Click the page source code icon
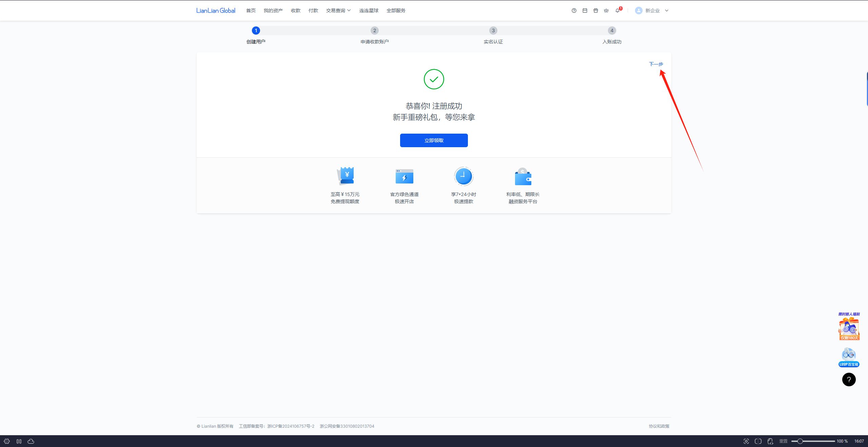This screenshot has height=447, width=868. tap(770, 441)
